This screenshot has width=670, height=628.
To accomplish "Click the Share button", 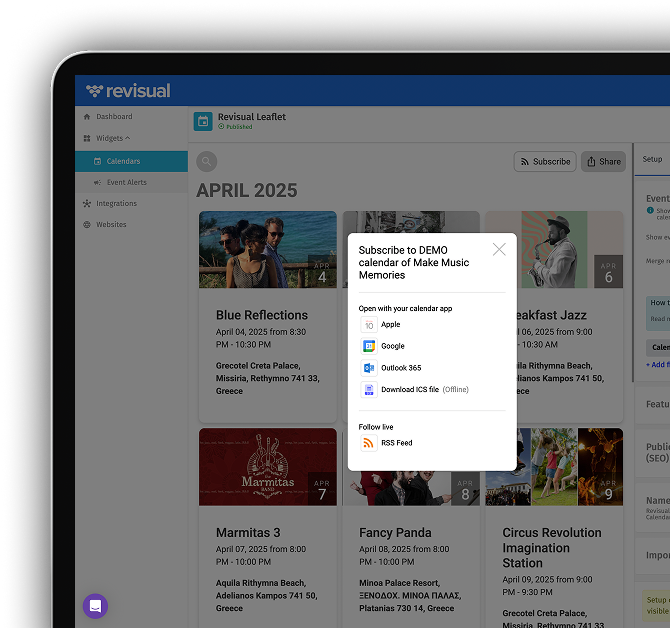I will point(603,161).
